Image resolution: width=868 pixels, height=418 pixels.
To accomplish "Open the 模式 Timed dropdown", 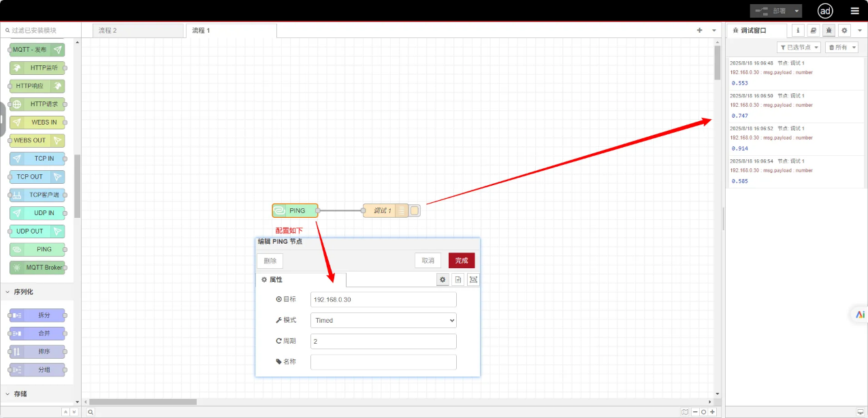I will (x=383, y=320).
